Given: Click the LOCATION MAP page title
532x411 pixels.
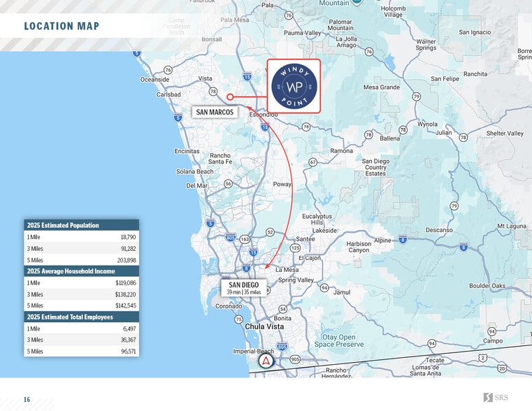Looking at the screenshot, I should [x=62, y=27].
